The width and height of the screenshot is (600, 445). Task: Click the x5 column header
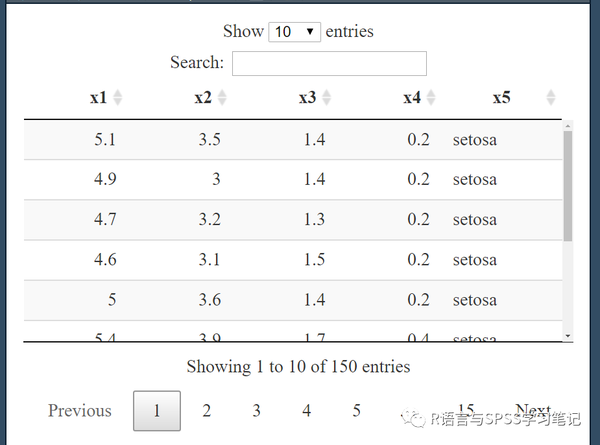tap(501, 98)
